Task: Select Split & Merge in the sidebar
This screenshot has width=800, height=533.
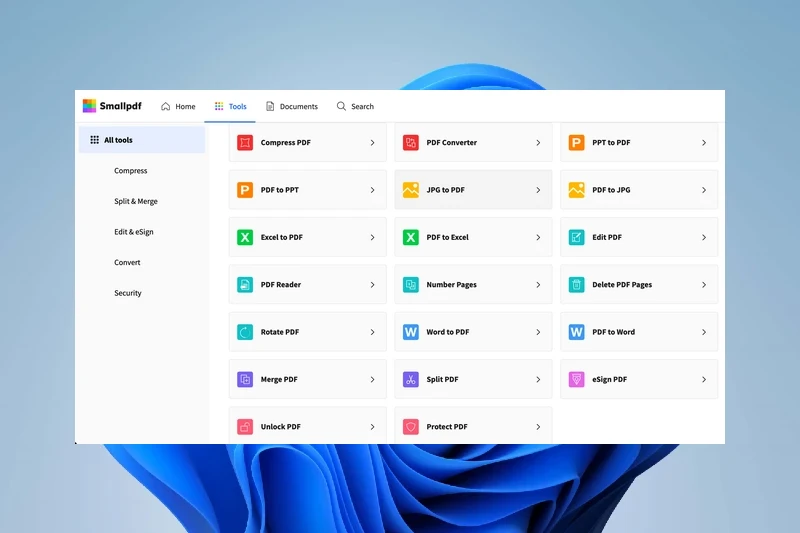Action: tap(136, 201)
